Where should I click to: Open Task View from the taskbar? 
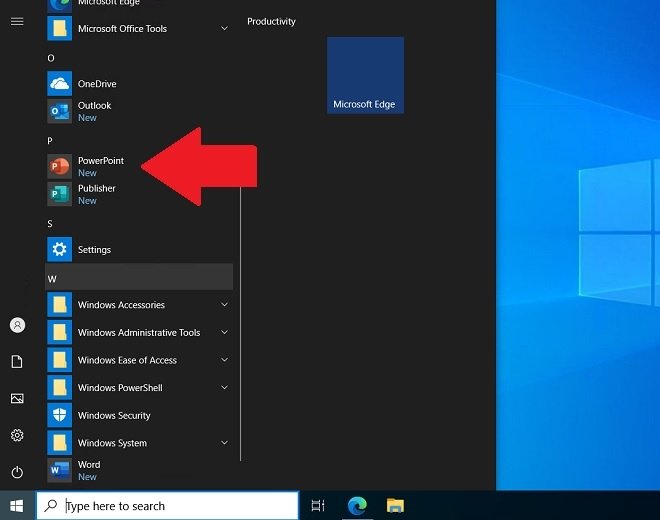coord(318,505)
